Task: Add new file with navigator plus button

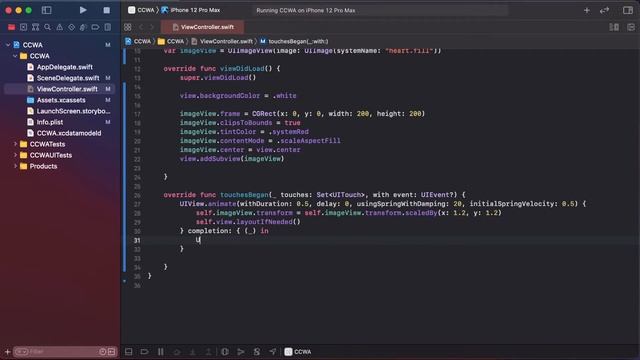Action: (7, 351)
